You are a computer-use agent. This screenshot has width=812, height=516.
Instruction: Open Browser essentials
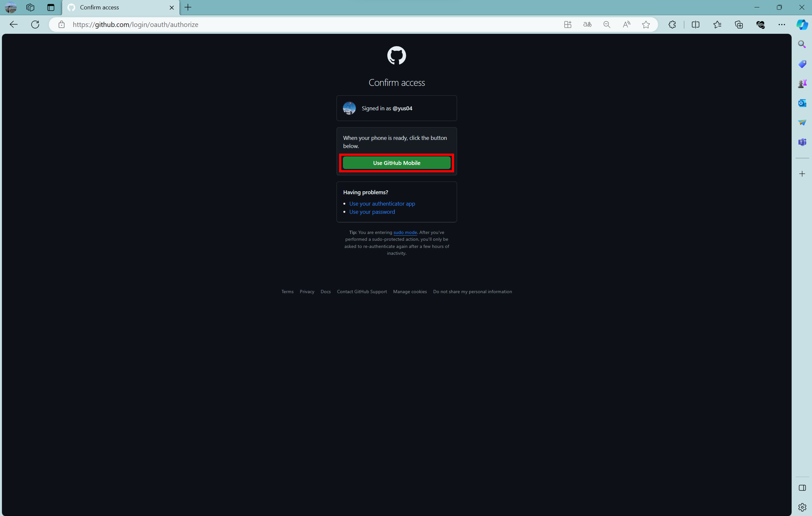760,24
